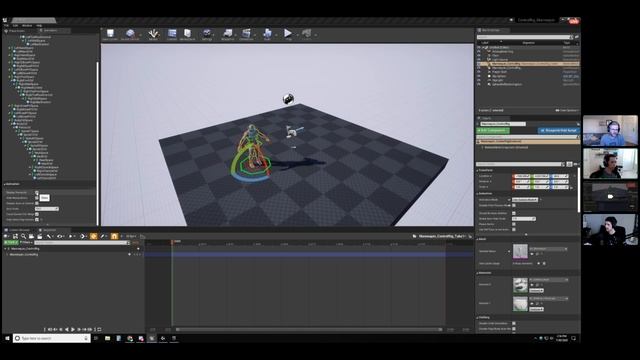Open the Modes toolbar icon

pyautogui.click(x=153, y=34)
